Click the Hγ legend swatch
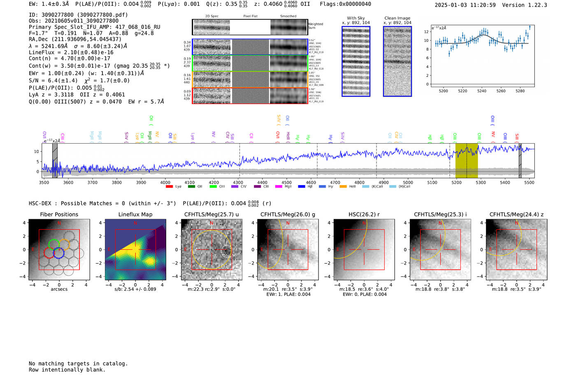 point(322,187)
